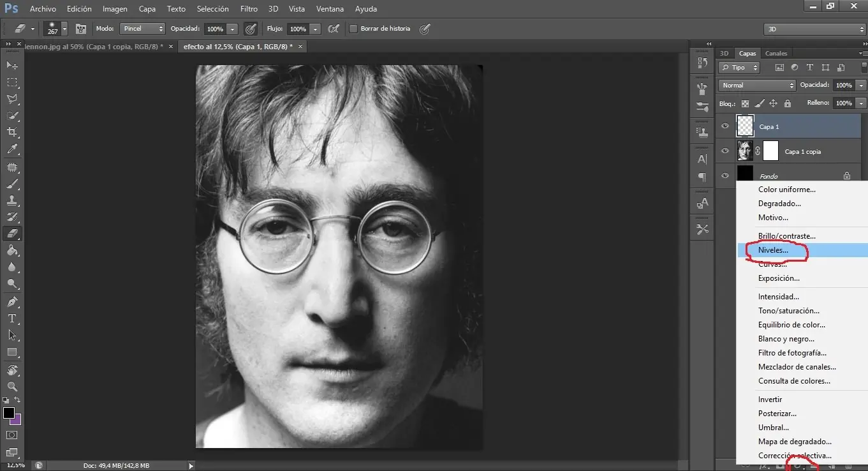
Task: Select the Crop tool
Action: tap(12, 132)
